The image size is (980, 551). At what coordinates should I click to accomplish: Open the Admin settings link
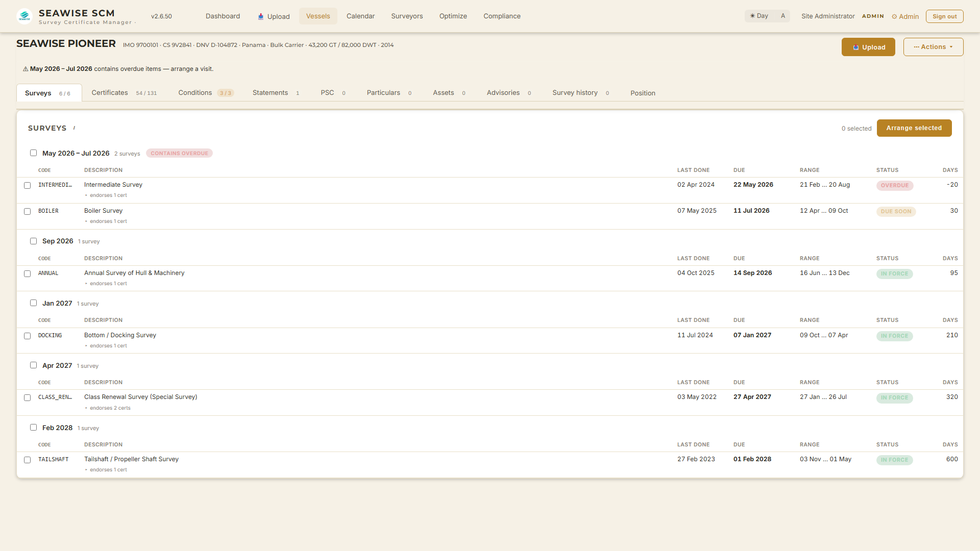click(905, 16)
